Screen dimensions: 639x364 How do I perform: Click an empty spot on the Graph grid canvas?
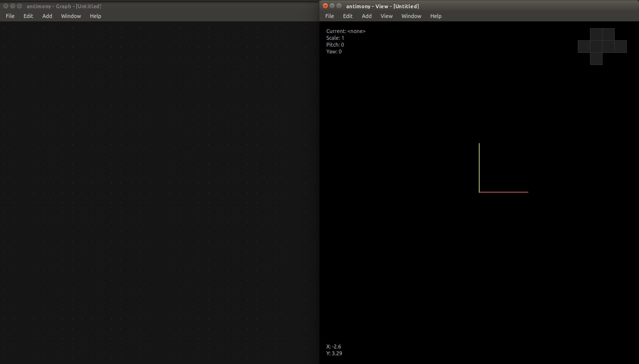(160, 194)
